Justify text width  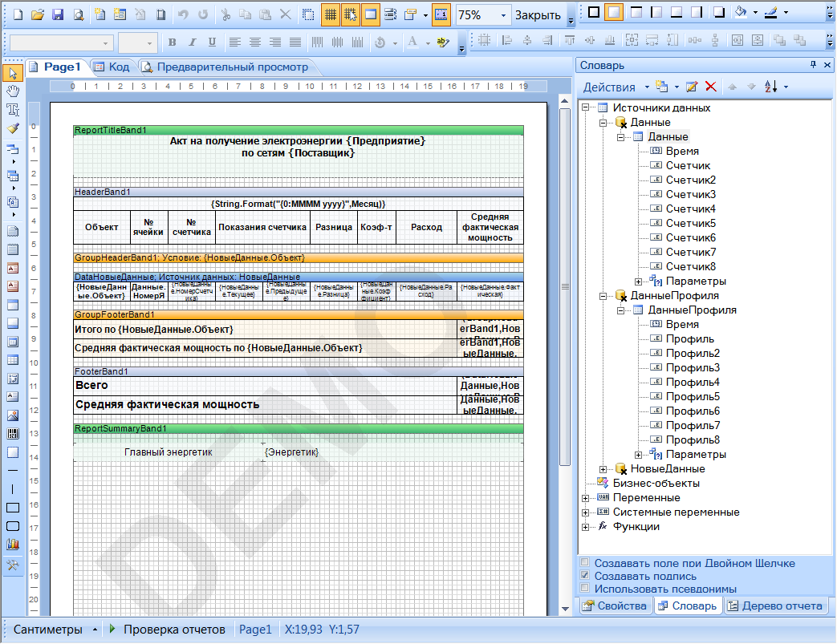pyautogui.click(x=295, y=43)
